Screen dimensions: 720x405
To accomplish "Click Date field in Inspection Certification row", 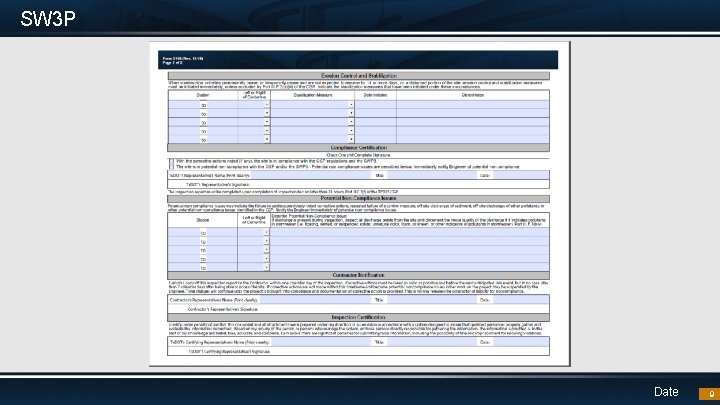I will (521, 342).
